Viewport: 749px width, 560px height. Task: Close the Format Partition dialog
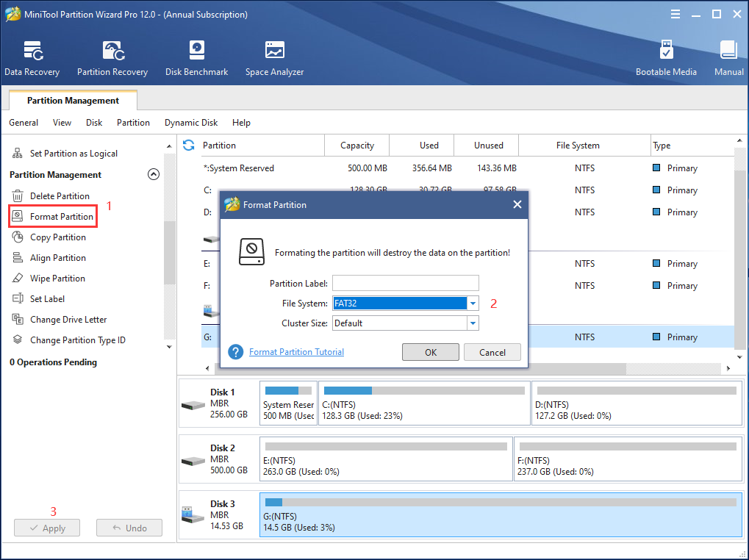[517, 204]
